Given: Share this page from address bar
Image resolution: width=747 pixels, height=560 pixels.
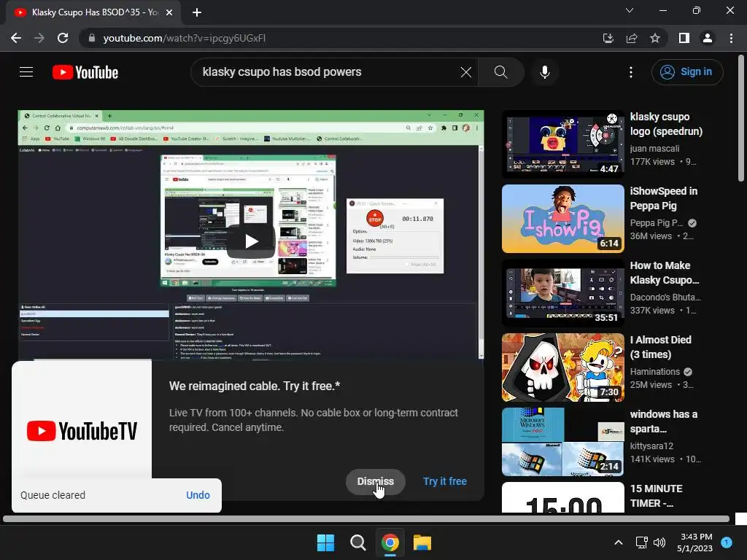Looking at the screenshot, I should (632, 38).
